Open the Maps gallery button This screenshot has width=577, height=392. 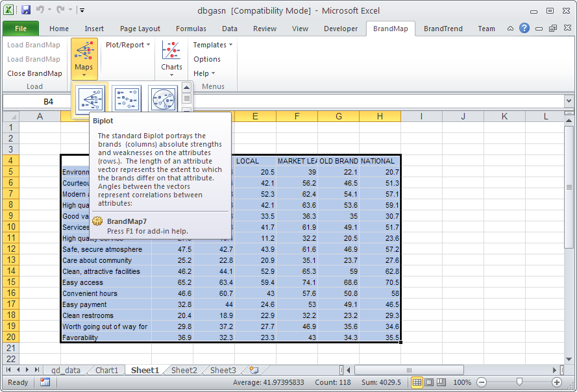84,59
